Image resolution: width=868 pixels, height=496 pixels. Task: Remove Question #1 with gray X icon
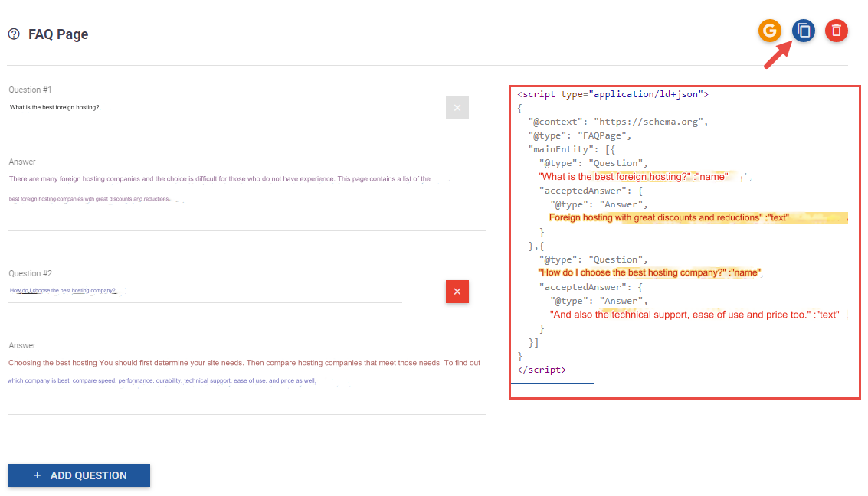point(457,108)
